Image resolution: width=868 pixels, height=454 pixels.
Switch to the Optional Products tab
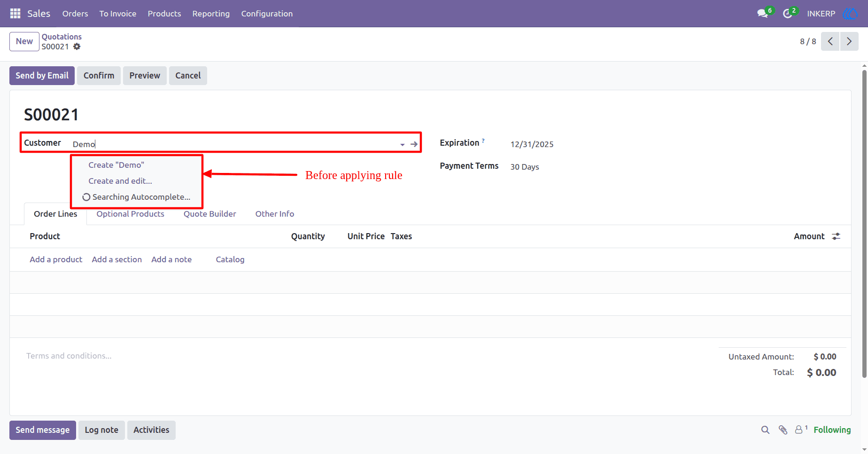tap(131, 214)
